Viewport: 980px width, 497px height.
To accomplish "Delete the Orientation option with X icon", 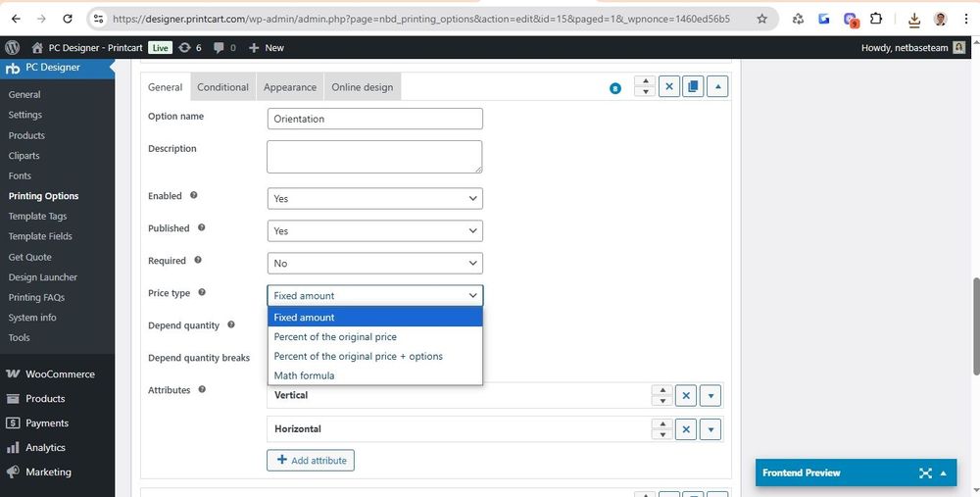I will point(669,87).
